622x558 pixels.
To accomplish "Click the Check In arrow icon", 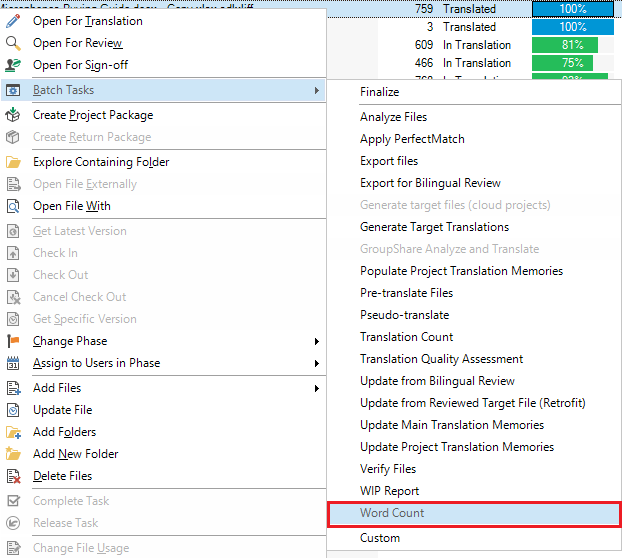I will click(x=13, y=253).
